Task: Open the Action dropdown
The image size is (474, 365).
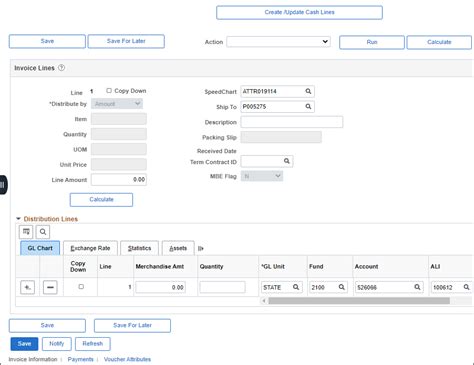Action: tap(279, 42)
